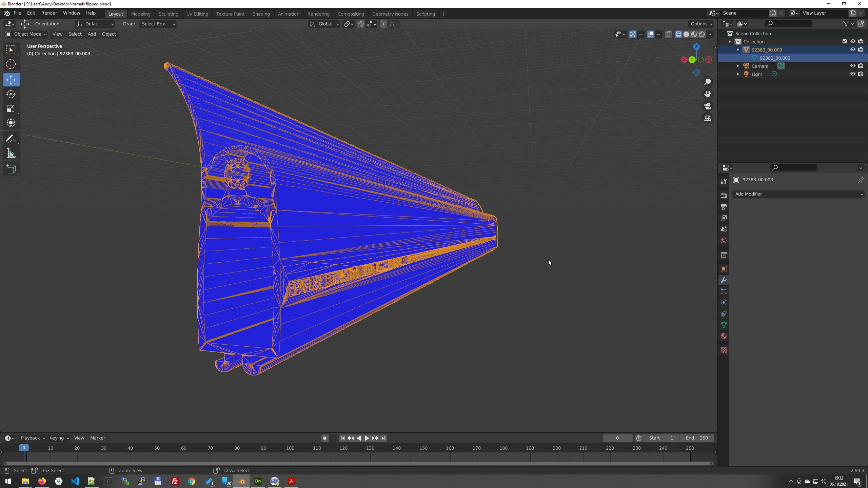Viewport: 868px width, 488px height.
Task: Open the Render menu
Action: point(49,13)
